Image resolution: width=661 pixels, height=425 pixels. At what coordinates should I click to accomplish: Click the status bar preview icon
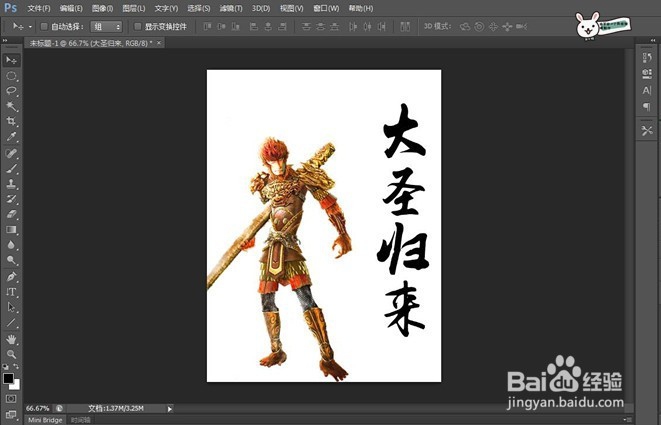pos(59,409)
